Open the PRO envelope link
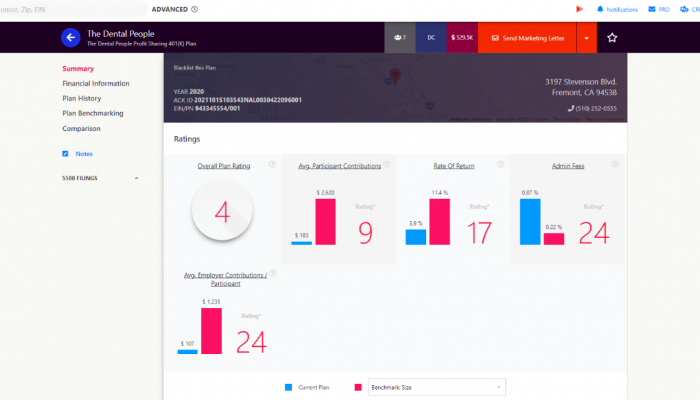 657,9
